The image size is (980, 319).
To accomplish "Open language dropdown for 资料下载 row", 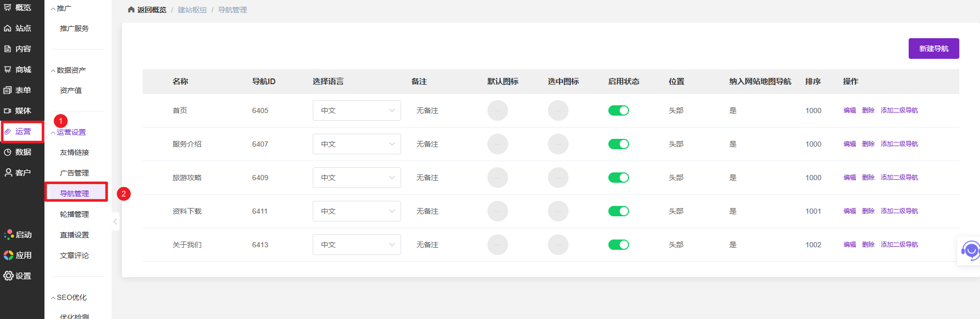I will click(x=357, y=211).
